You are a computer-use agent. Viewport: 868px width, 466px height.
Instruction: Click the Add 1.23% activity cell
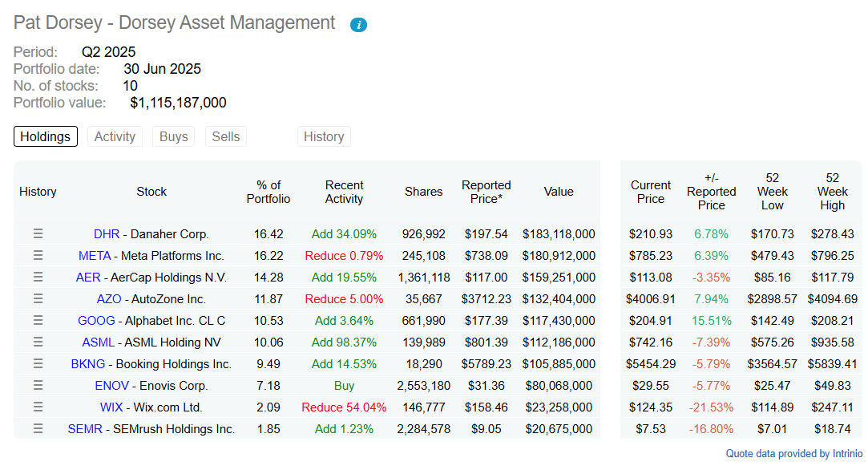344,428
